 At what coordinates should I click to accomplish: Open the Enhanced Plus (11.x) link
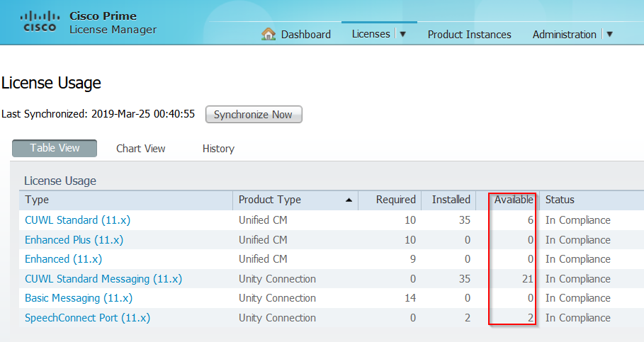74,240
